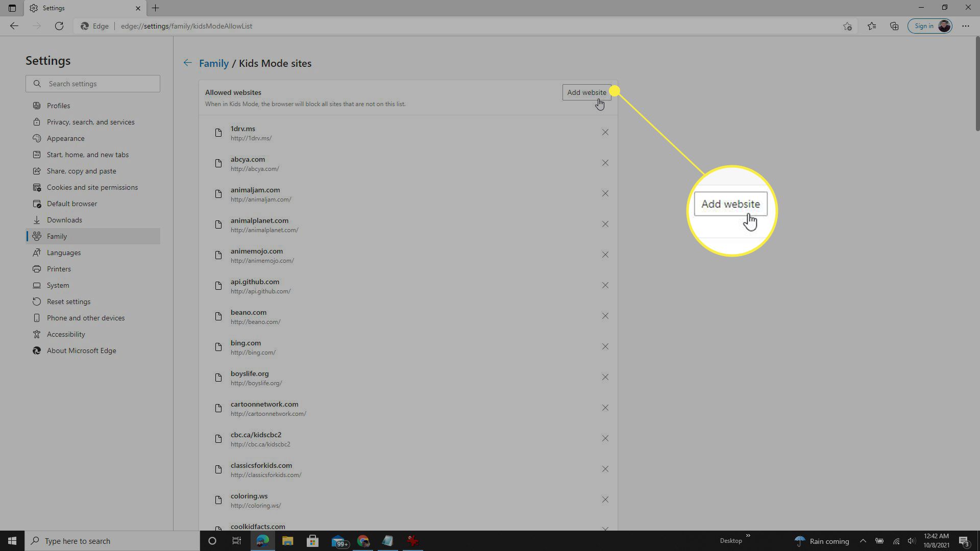Open Microsoft Store from taskbar
The image size is (980, 551).
(312, 541)
